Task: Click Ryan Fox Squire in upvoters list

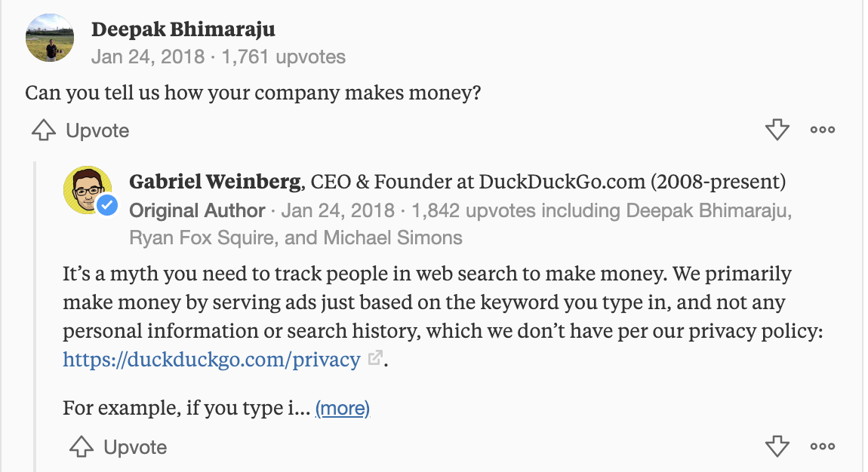Action: click(202, 238)
